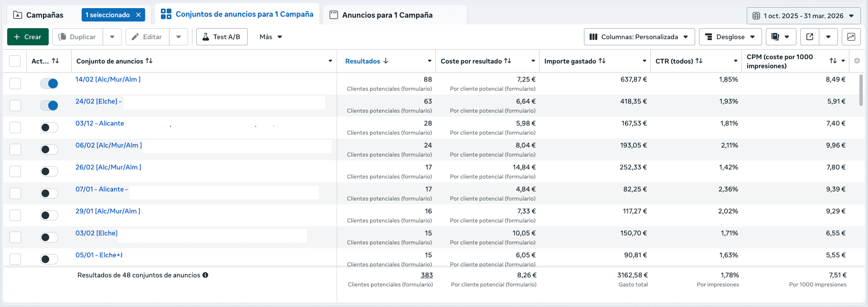Switch to Anuncios para 1 Campaña tab
Image resolution: width=868 pixels, height=307 pixels.
point(387,15)
